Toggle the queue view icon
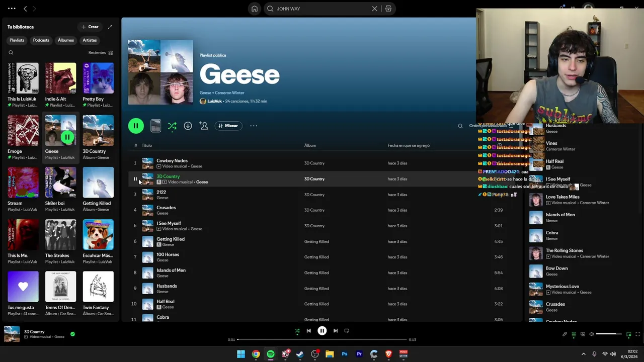The image size is (644, 362). [574, 334]
